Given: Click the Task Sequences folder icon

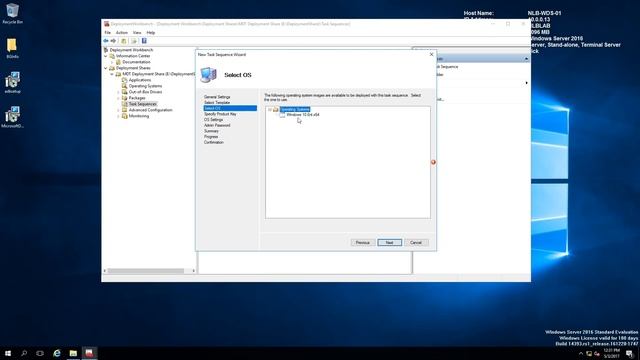Looking at the screenshot, I should (x=124, y=104).
